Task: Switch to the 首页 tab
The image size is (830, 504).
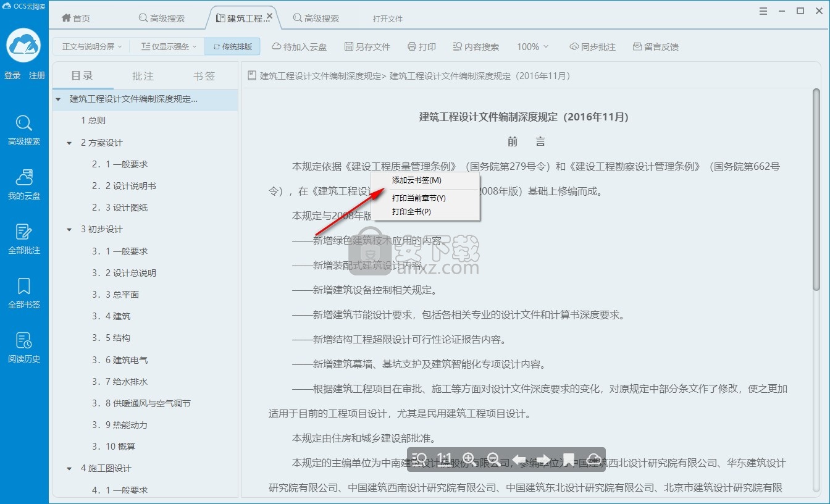Action: pyautogui.click(x=76, y=19)
